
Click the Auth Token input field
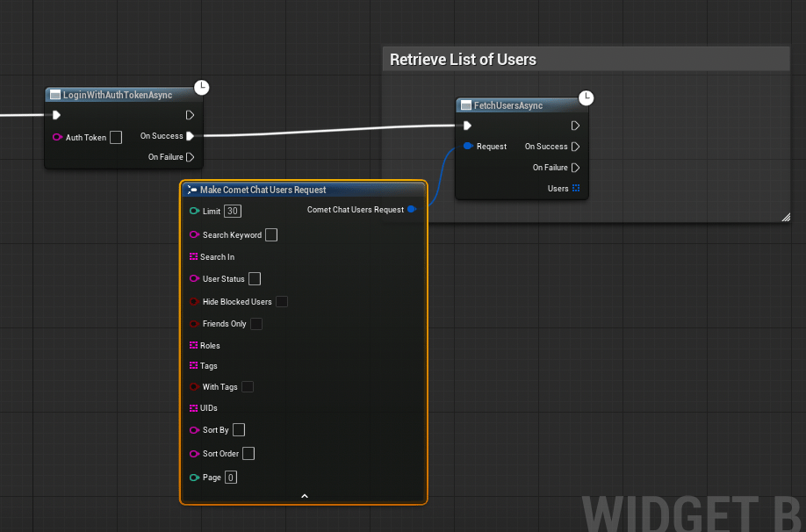(116, 137)
